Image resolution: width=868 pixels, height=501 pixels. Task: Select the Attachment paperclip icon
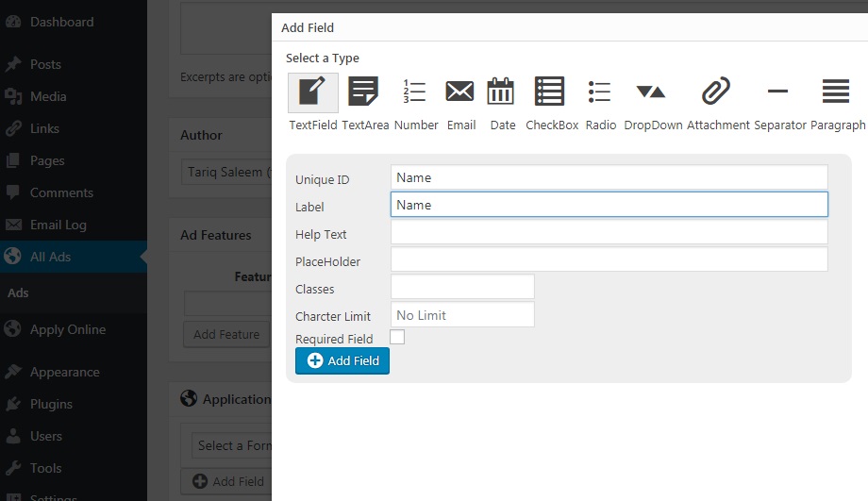pyautogui.click(x=717, y=92)
